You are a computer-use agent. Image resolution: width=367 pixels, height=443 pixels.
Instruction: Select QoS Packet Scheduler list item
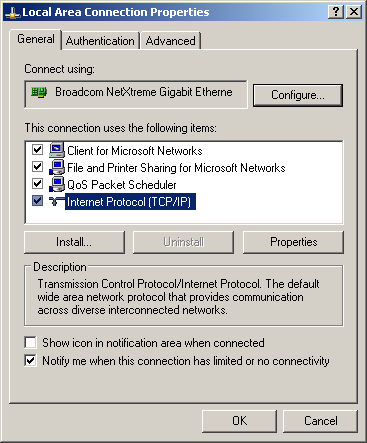pyautogui.click(x=122, y=185)
